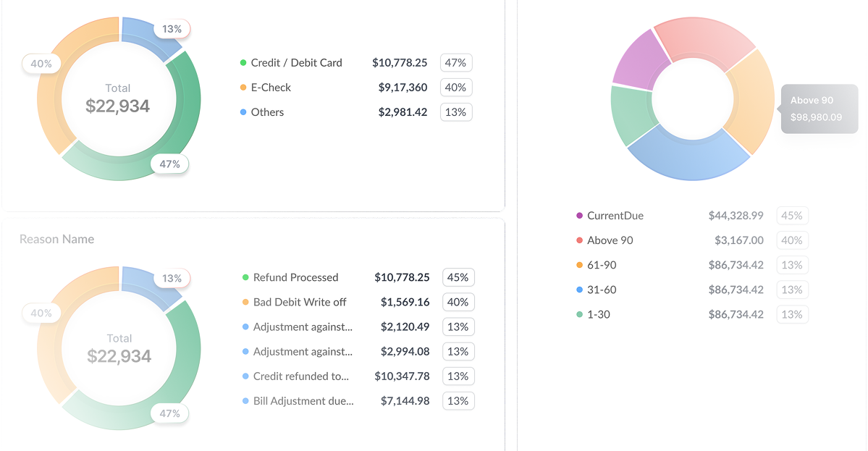This screenshot has width=868, height=451.
Task: Click the 45% badge beside Refund Processed
Action: [x=458, y=277]
